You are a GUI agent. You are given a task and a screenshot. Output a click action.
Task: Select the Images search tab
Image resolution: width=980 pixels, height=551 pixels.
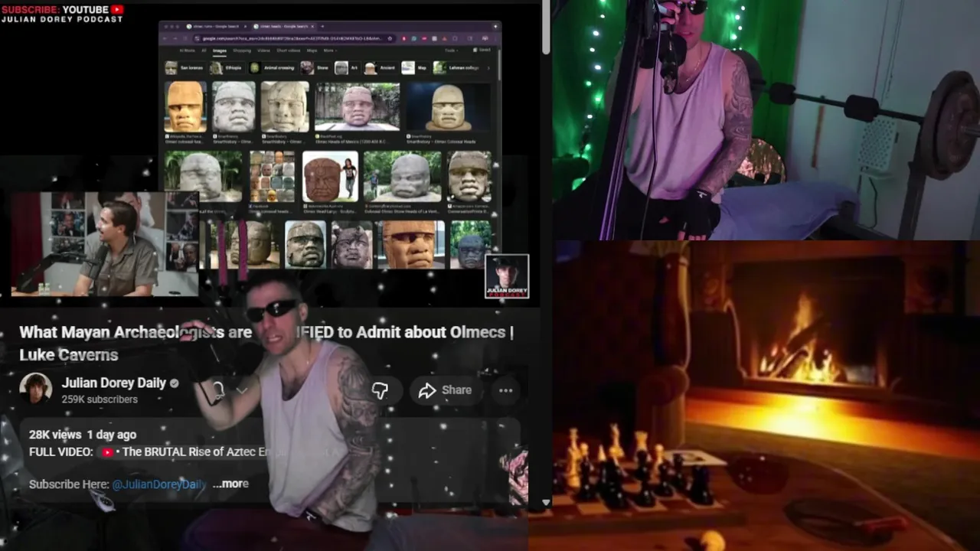pos(220,51)
